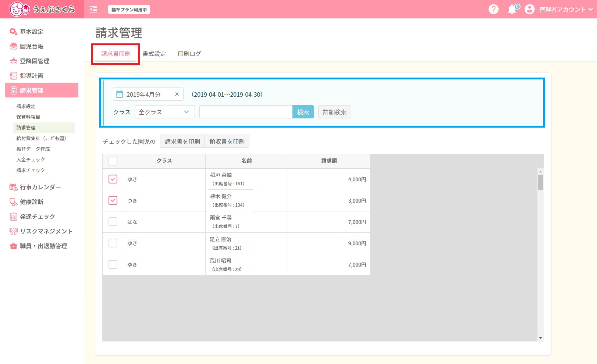Click the 健康診断 stethoscope icon
Viewport: 597px width, 364px height.
(13, 202)
